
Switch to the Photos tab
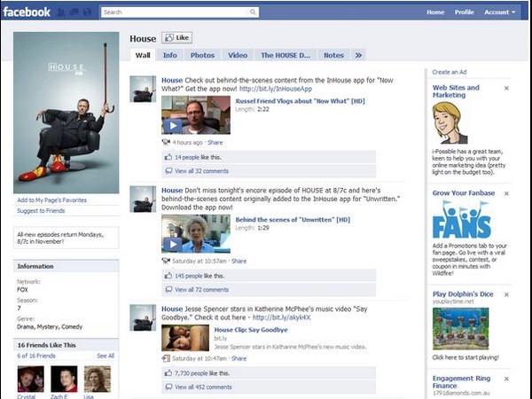pyautogui.click(x=202, y=55)
